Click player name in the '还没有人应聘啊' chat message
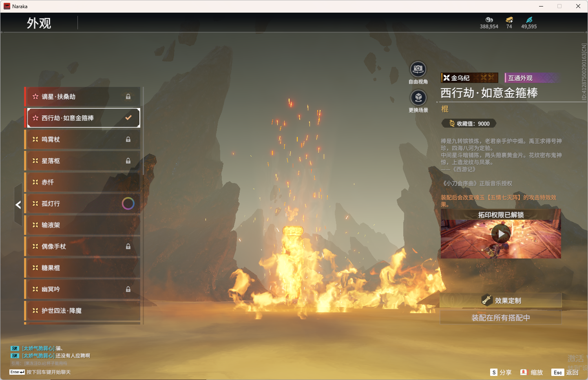 click(38, 356)
